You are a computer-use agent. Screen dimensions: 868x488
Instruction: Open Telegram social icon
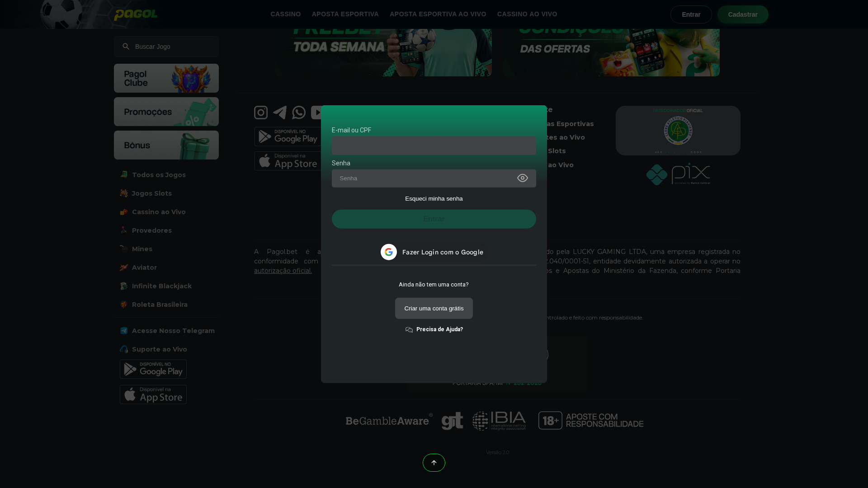click(x=280, y=113)
